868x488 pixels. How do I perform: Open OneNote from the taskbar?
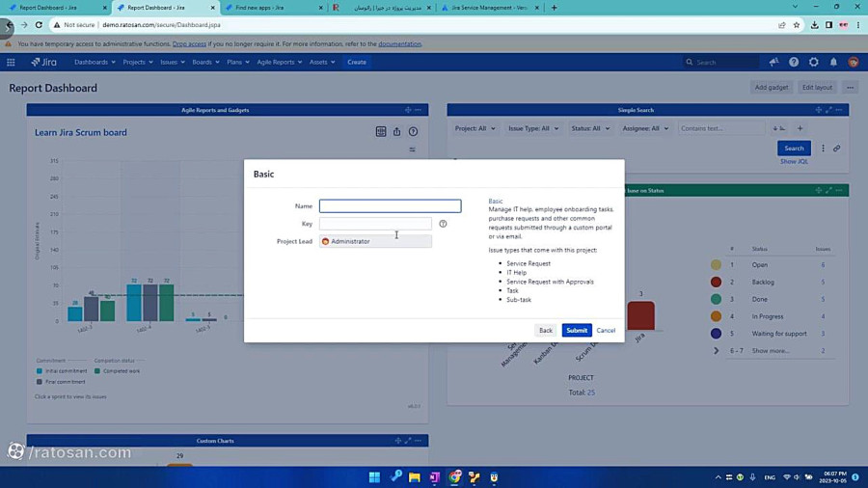tap(435, 477)
